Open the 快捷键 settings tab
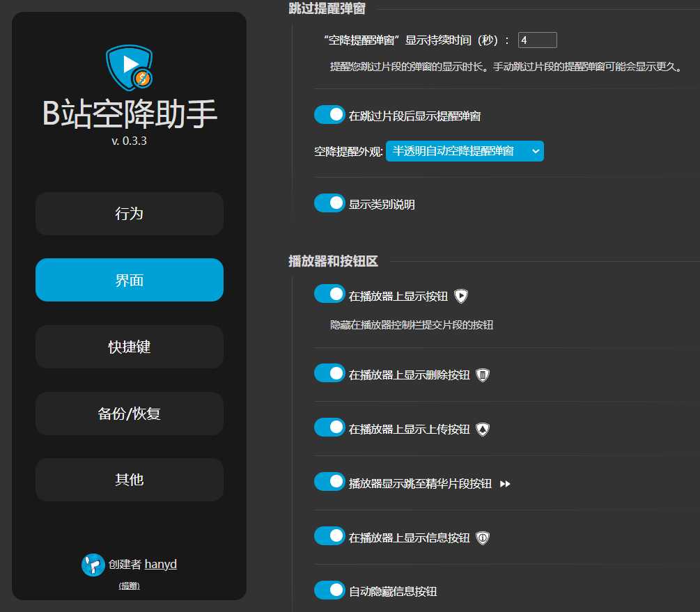 click(130, 347)
